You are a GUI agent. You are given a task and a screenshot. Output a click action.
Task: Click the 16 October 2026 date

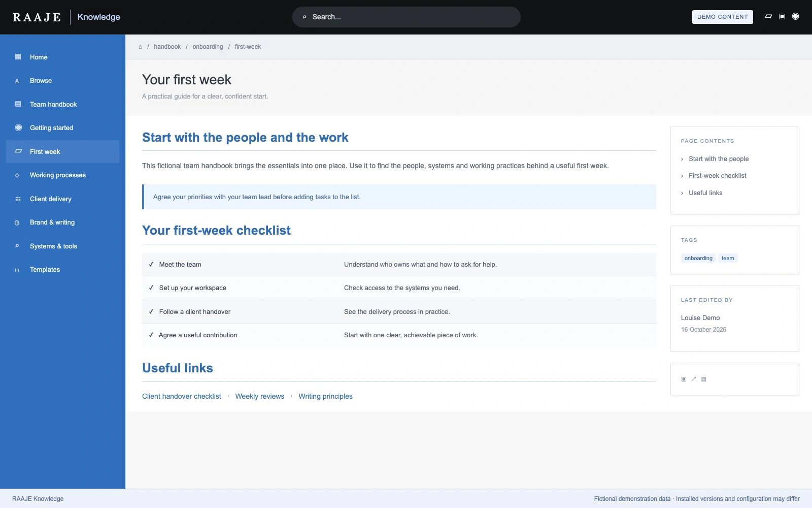(x=703, y=330)
